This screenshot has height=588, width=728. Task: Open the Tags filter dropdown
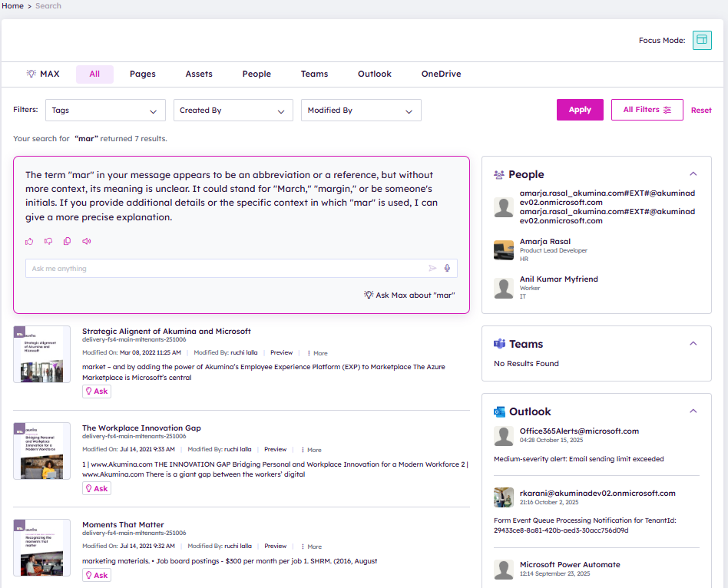click(105, 111)
